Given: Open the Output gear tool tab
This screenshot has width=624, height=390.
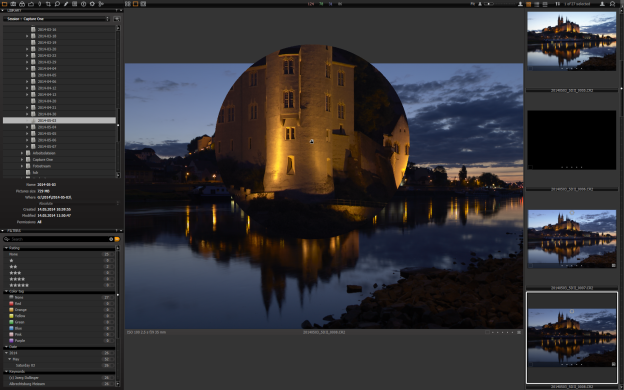Looking at the screenshot, I should pos(92,4).
